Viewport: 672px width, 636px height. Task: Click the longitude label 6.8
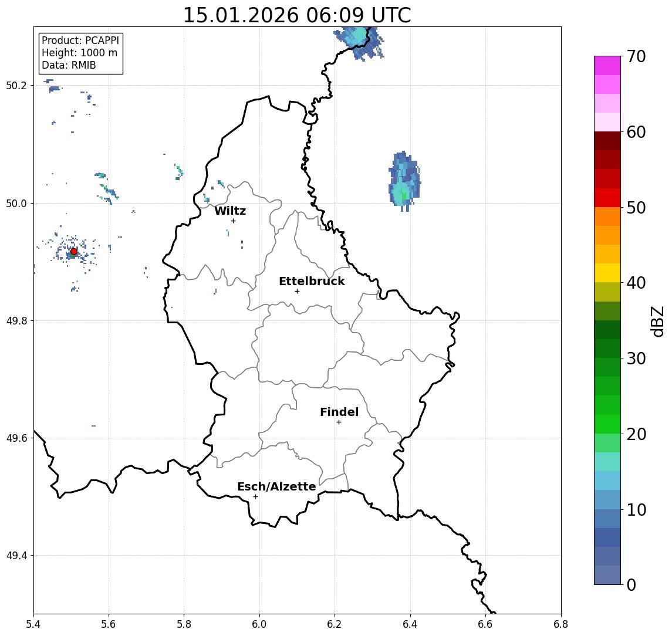pos(560,624)
